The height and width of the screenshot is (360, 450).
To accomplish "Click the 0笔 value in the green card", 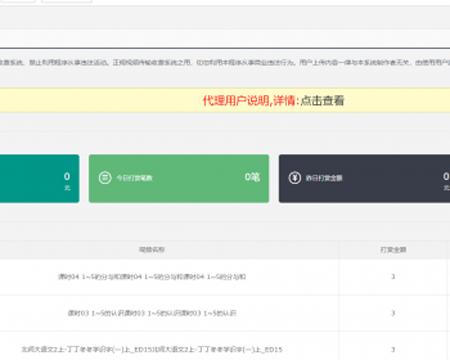I will [x=252, y=177].
